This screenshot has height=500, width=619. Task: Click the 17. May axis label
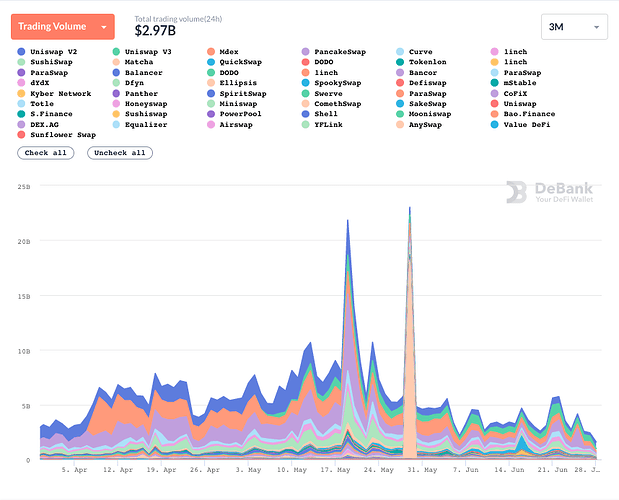[x=335, y=470]
